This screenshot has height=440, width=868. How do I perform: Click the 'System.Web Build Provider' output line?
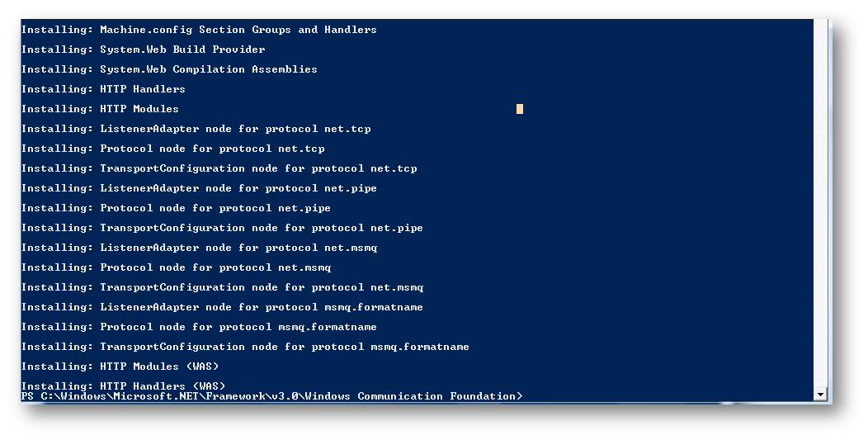tap(143, 50)
